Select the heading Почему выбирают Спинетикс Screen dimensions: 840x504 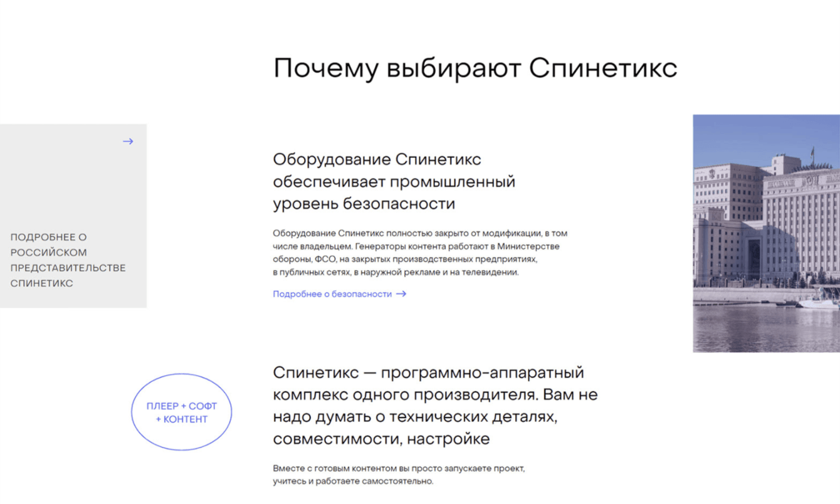click(x=475, y=66)
